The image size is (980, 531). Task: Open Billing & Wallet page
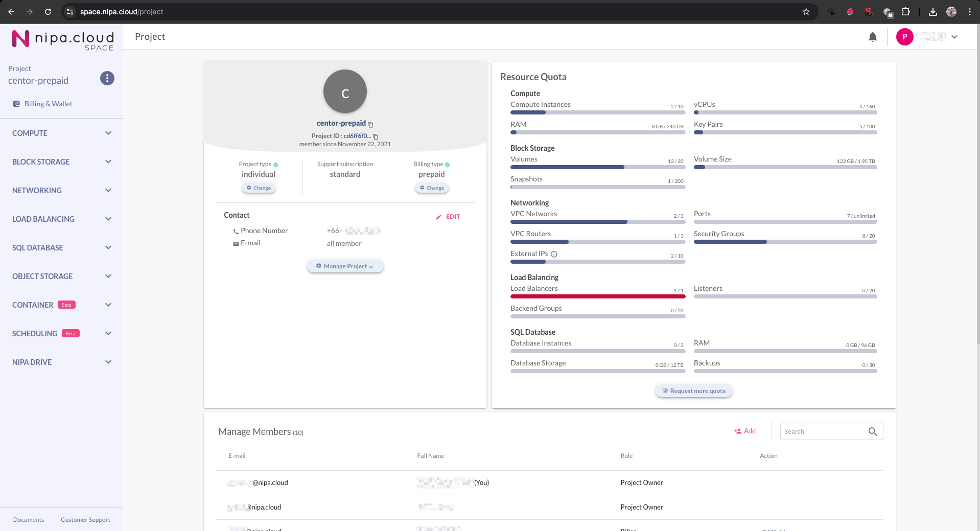click(48, 104)
